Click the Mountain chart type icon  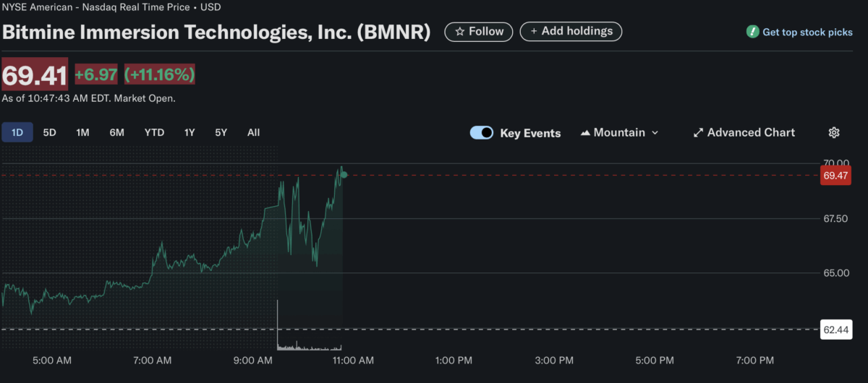coord(585,133)
